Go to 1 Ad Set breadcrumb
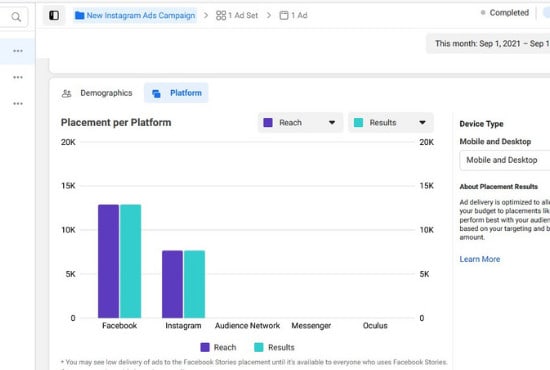The width and height of the screenshot is (550, 370). click(x=237, y=15)
